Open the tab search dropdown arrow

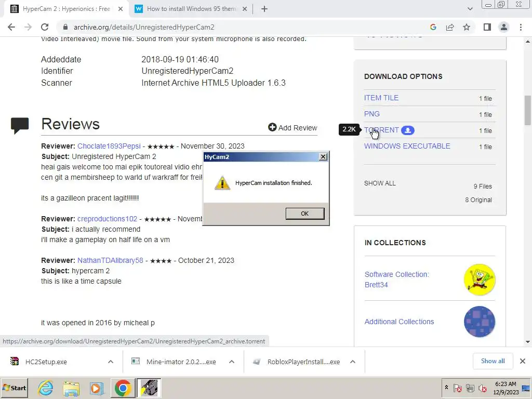[470, 9]
